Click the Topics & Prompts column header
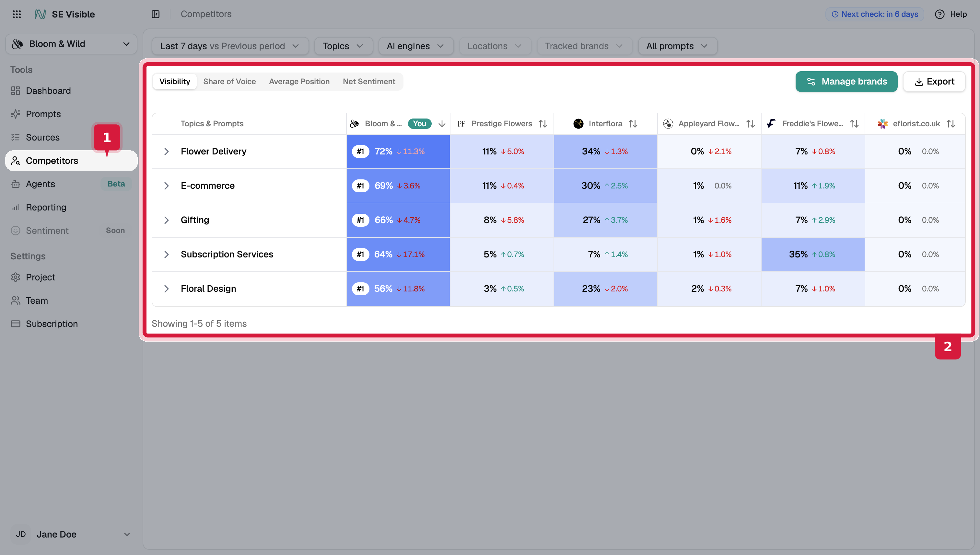The height and width of the screenshot is (555, 980). tap(212, 123)
